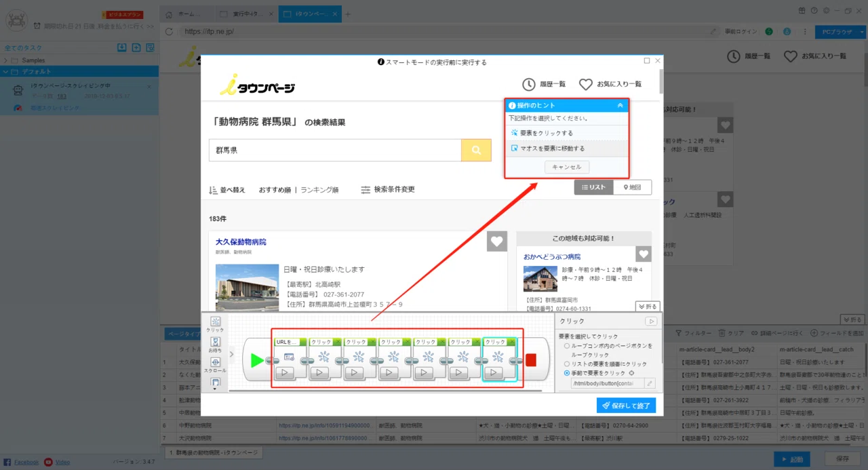Open 並べ替え sort options

227,190
